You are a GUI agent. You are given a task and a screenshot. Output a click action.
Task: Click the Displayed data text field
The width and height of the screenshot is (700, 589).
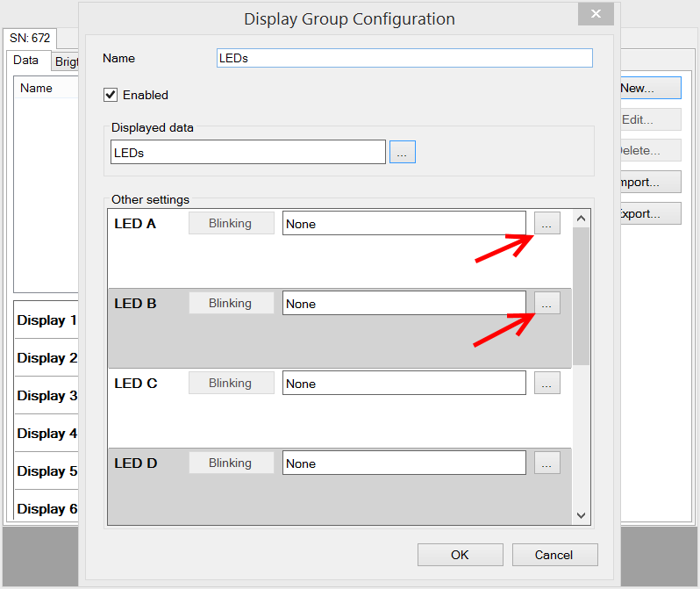point(247,152)
